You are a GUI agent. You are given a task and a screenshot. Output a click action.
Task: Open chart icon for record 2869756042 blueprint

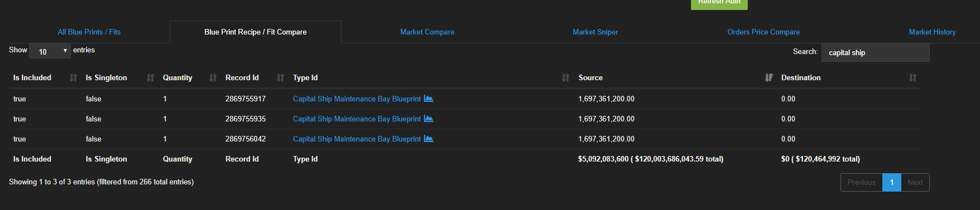click(429, 139)
